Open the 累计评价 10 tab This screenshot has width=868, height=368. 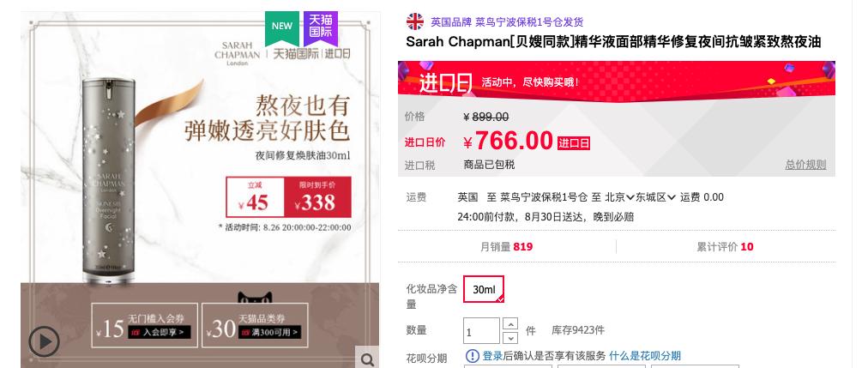pos(725,247)
